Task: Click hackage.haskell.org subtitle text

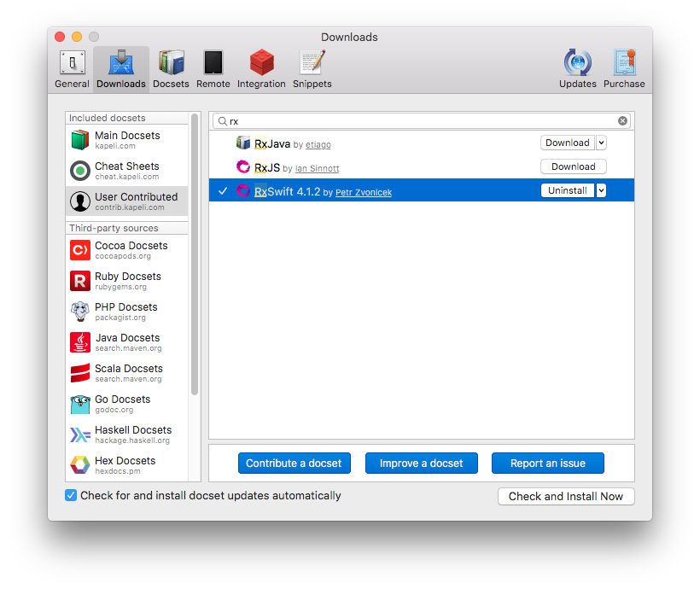Action: (x=132, y=440)
